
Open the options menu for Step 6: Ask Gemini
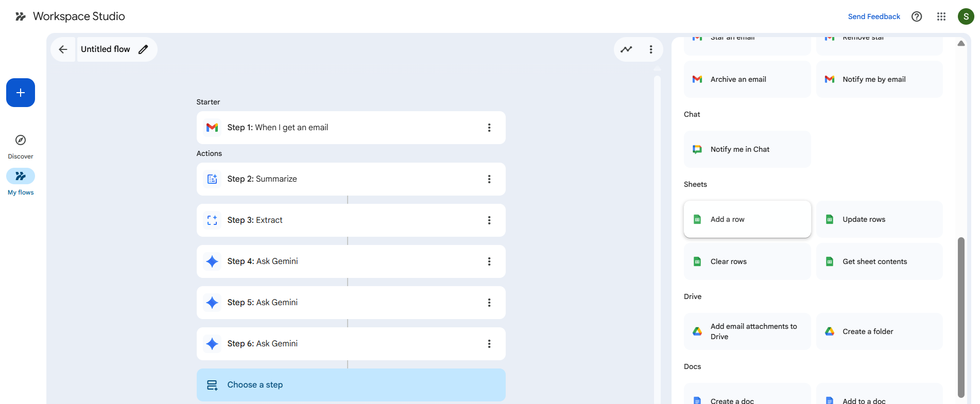489,344
